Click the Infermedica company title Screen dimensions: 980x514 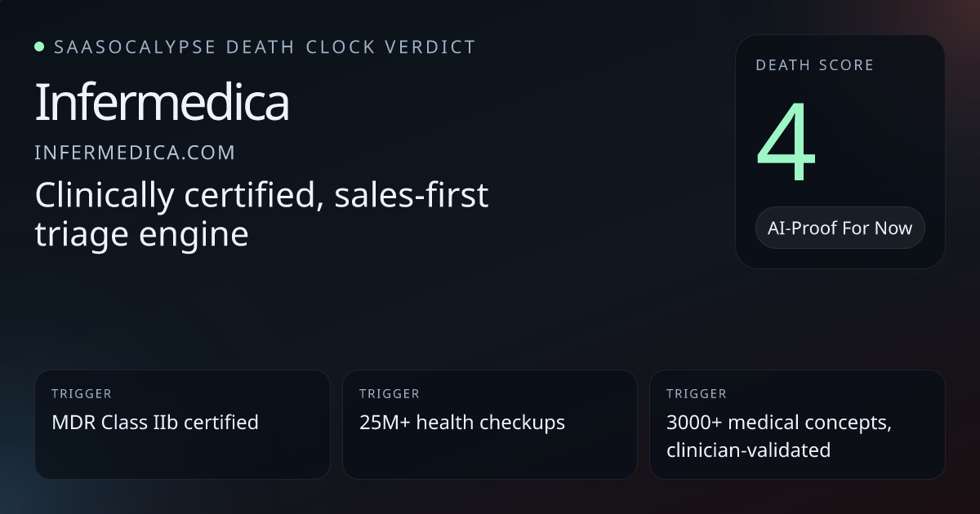pyautogui.click(x=162, y=104)
